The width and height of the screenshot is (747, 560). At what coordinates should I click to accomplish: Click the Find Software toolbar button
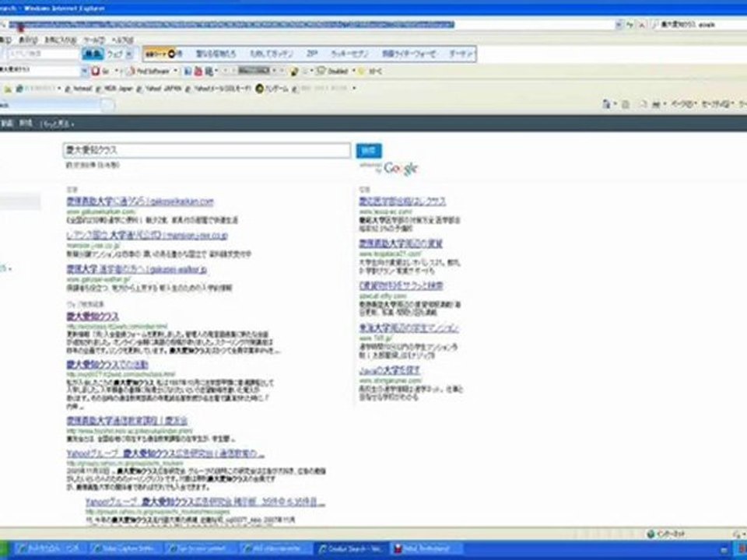coord(149,72)
